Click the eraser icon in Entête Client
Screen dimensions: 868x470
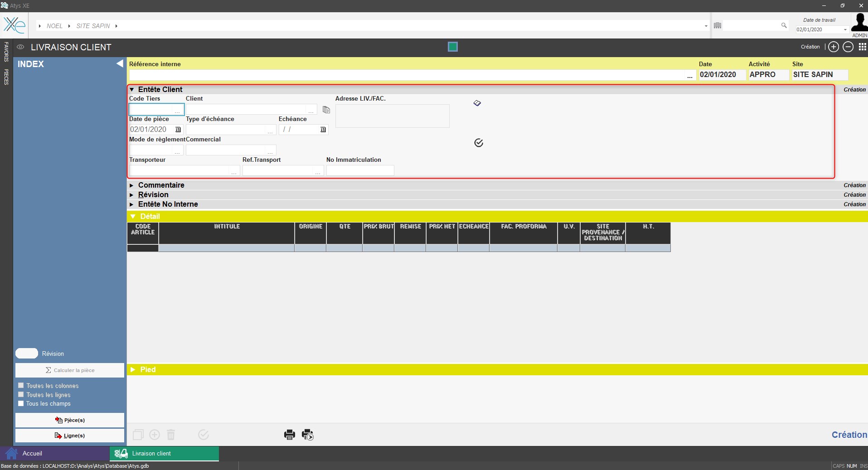coord(477,103)
